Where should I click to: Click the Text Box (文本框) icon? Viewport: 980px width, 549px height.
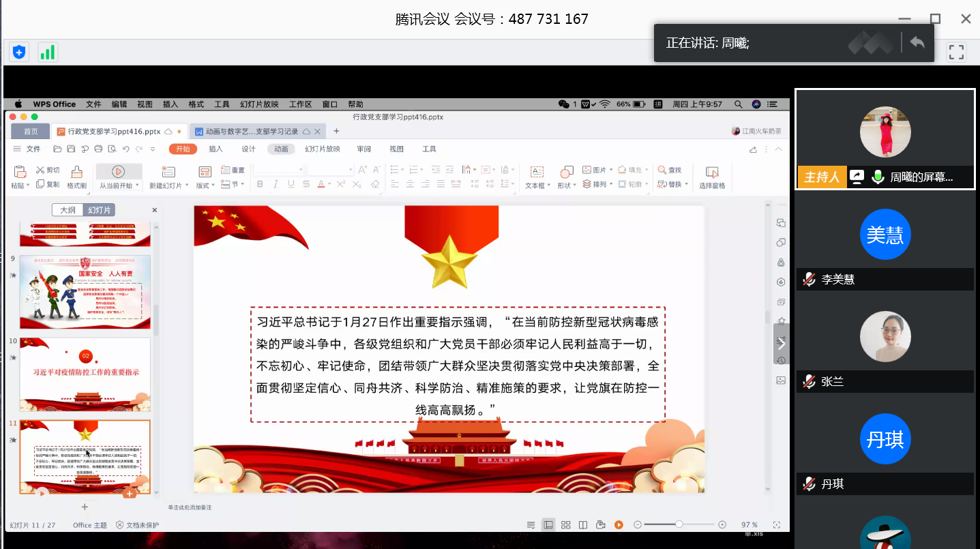click(x=537, y=172)
